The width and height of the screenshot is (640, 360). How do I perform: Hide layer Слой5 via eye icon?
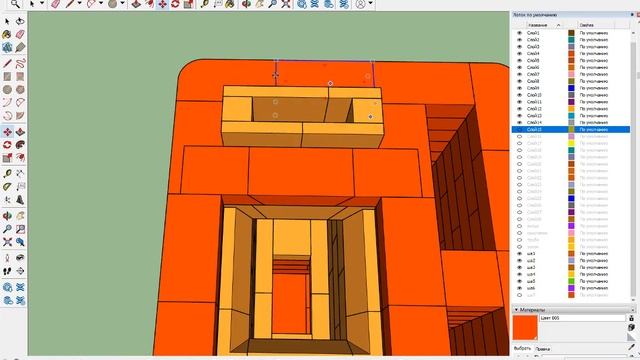(x=519, y=60)
